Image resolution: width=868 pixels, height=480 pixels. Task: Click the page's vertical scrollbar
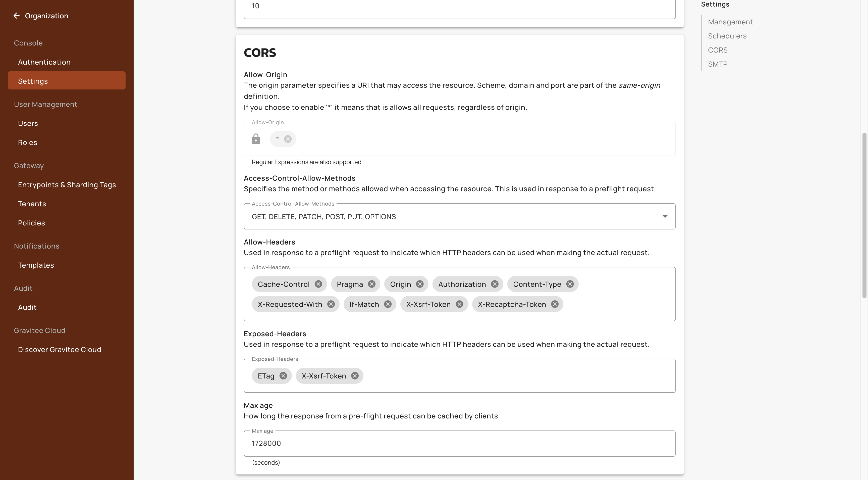pos(864,216)
